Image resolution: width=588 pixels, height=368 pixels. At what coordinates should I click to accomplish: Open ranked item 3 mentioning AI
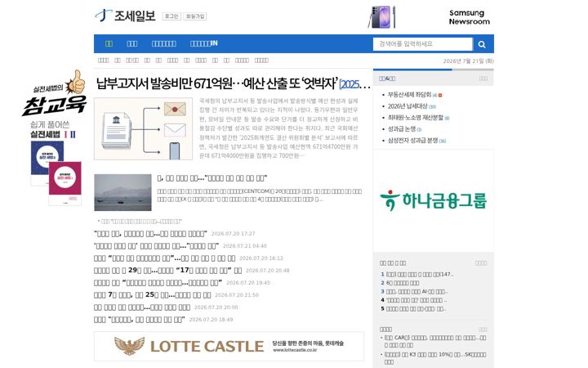(416, 291)
